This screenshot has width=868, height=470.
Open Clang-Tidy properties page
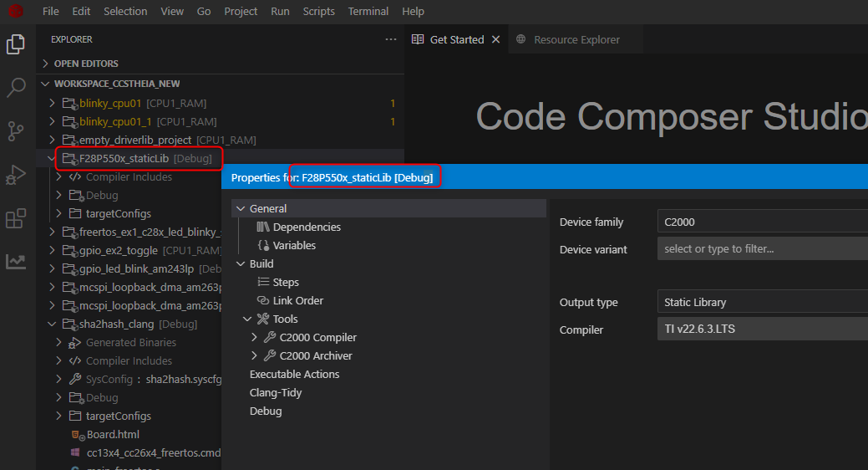coord(276,392)
